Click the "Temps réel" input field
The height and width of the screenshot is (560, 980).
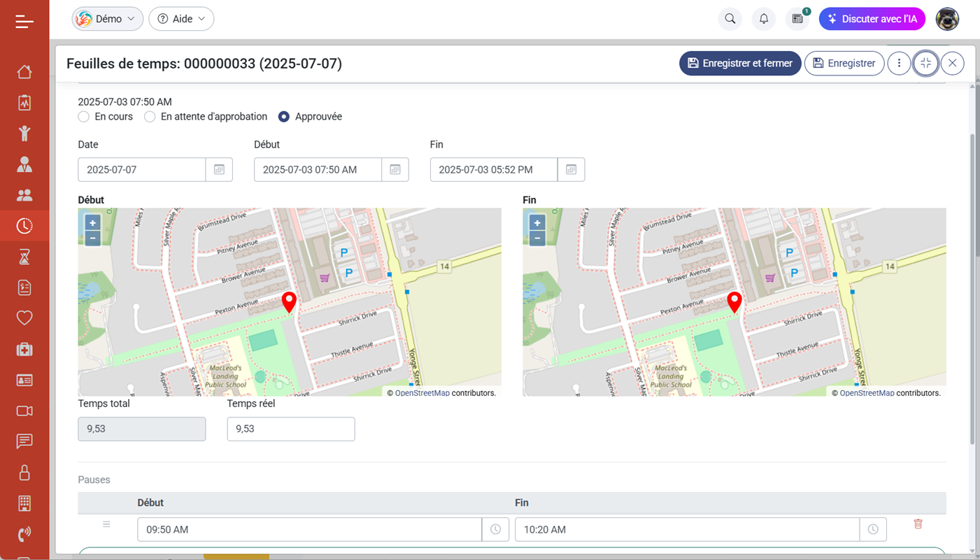[290, 429]
